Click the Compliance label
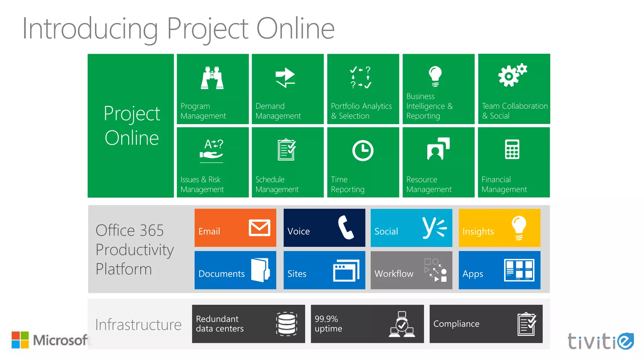Screen dimensions: 644x362 click(456, 324)
